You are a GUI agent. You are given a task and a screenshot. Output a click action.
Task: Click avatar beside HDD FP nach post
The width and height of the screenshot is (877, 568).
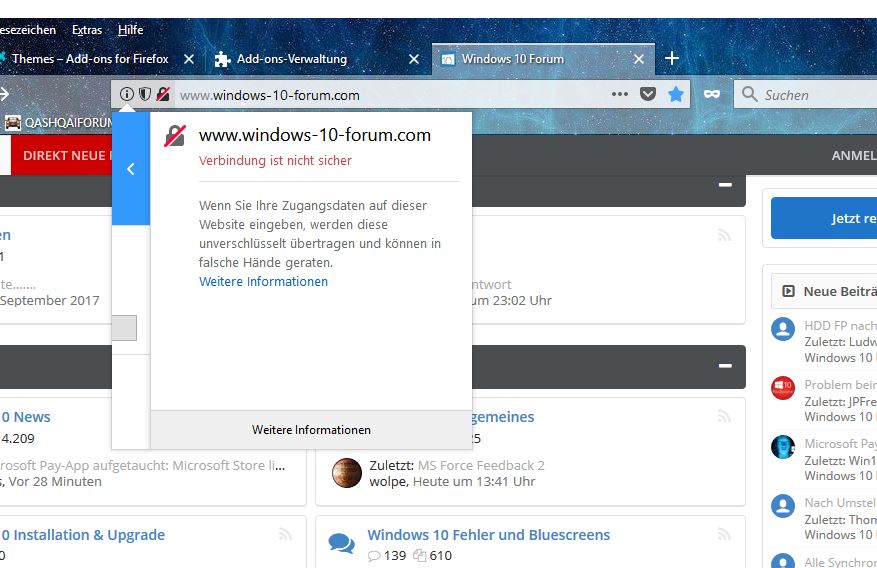click(x=783, y=329)
